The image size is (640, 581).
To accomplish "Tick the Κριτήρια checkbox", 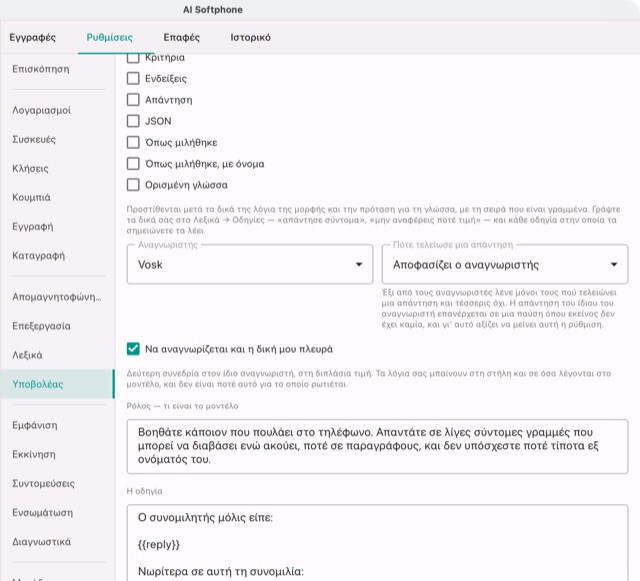I will (x=133, y=58).
